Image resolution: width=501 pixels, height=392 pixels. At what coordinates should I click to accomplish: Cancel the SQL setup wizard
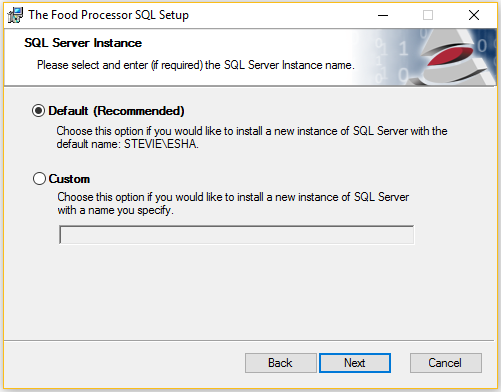pyautogui.click(x=446, y=363)
